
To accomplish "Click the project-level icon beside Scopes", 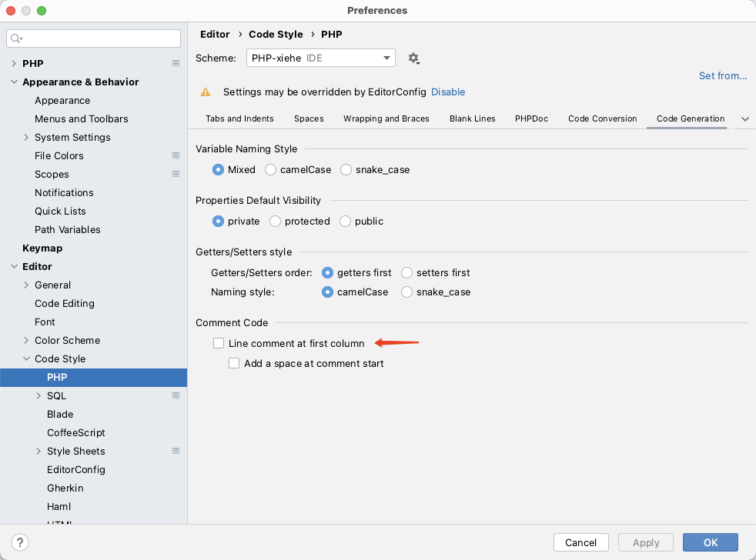I will pos(176,175).
